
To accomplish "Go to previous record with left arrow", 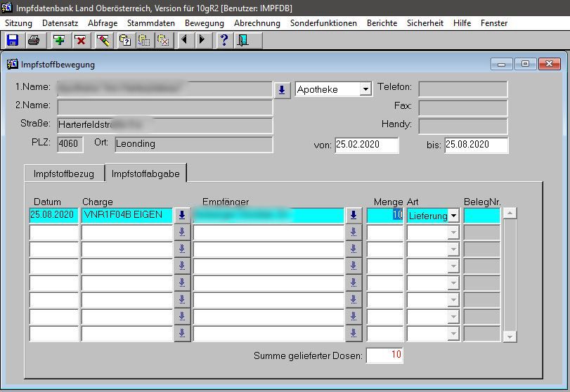I will (184, 40).
